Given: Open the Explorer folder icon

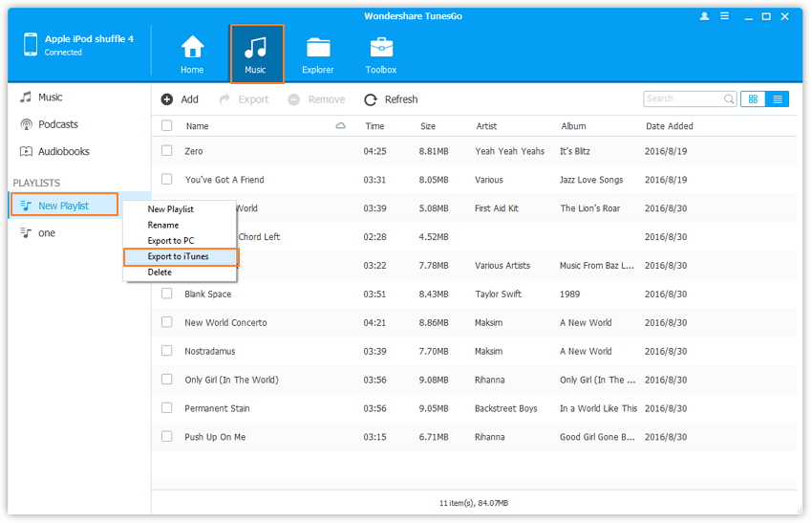Looking at the screenshot, I should (x=318, y=47).
